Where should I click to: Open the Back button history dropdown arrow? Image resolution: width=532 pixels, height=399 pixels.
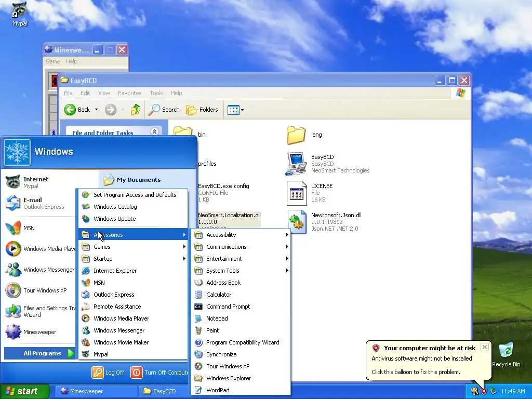click(96, 110)
